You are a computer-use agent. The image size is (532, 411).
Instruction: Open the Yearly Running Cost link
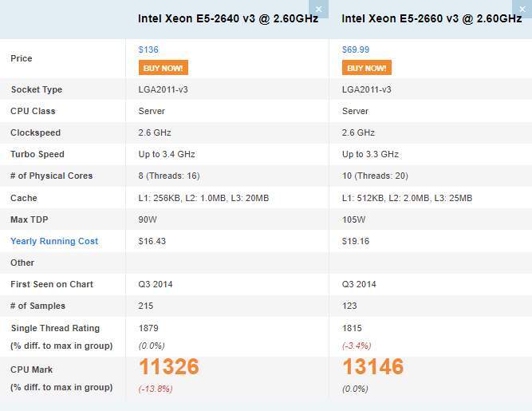point(54,241)
